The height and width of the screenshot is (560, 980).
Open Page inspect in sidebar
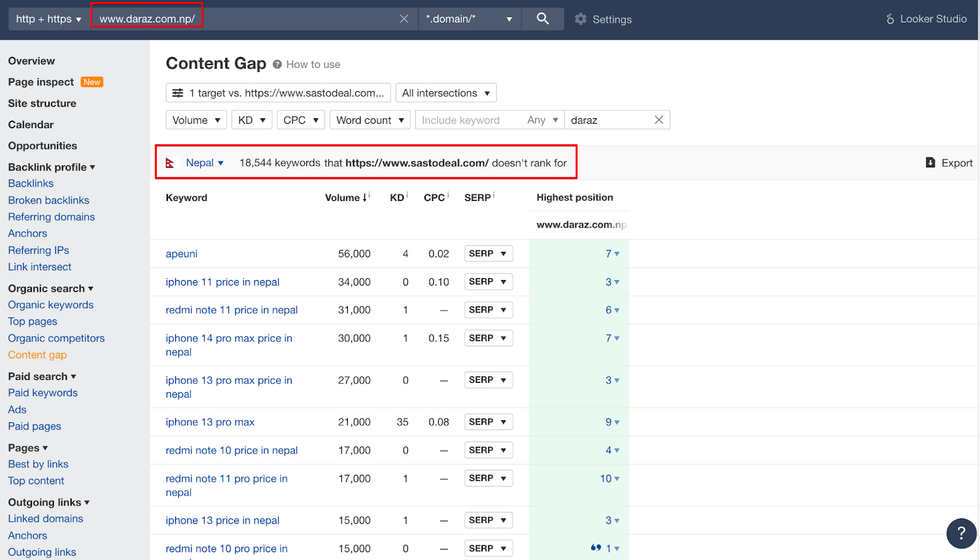click(41, 82)
